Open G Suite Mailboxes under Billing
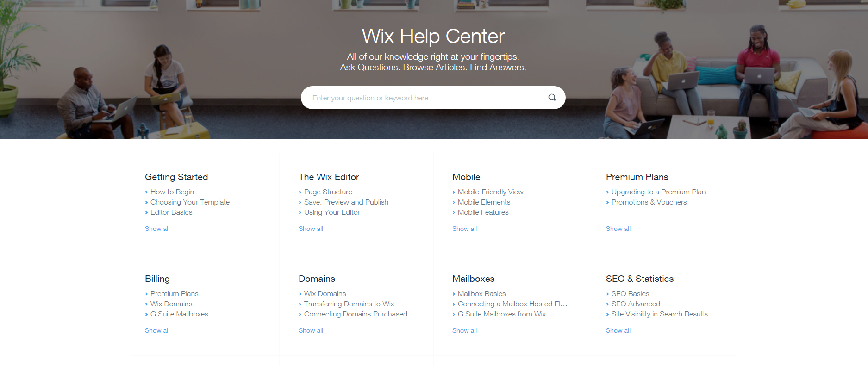 tap(179, 314)
